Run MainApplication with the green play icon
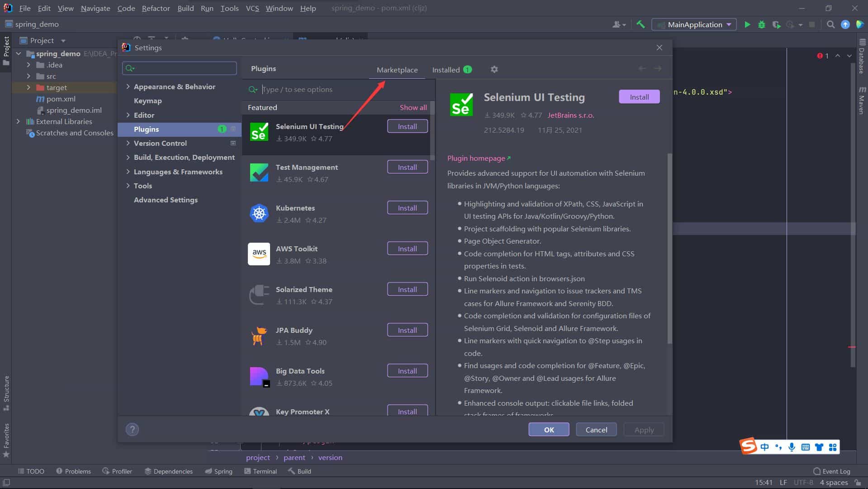The image size is (868, 489). (747, 24)
